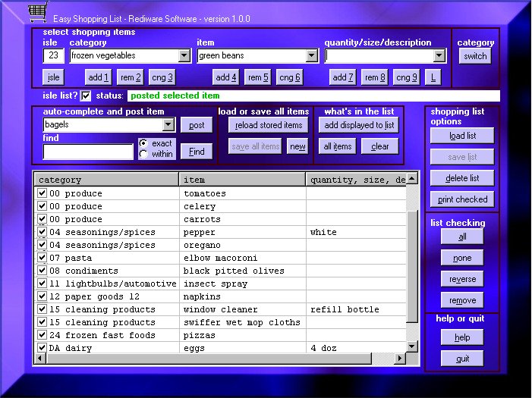The height and width of the screenshot is (398, 532).
Task: Click the delete list button
Action: [x=462, y=178]
